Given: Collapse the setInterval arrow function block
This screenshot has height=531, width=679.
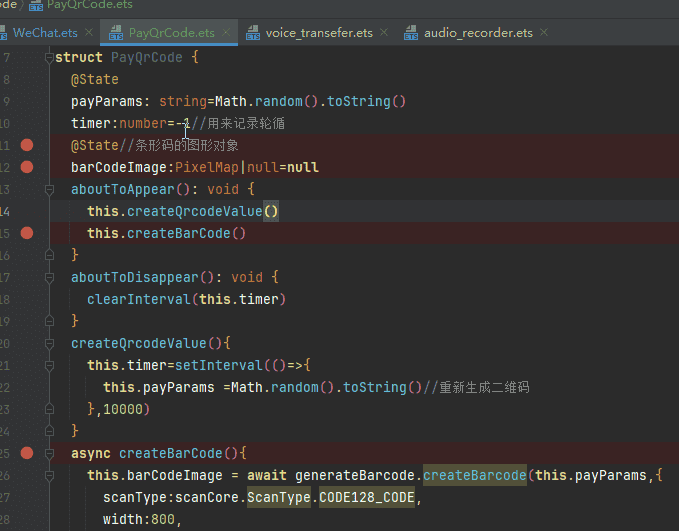Looking at the screenshot, I should [47, 365].
